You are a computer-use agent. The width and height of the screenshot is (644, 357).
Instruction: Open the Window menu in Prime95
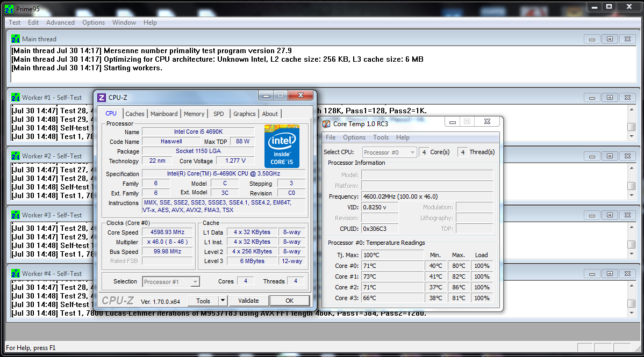coord(124,23)
